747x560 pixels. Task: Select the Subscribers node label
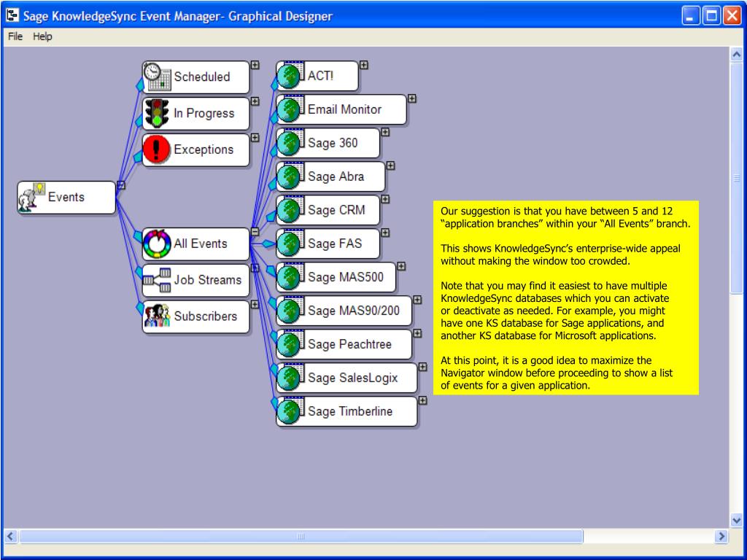(x=205, y=316)
